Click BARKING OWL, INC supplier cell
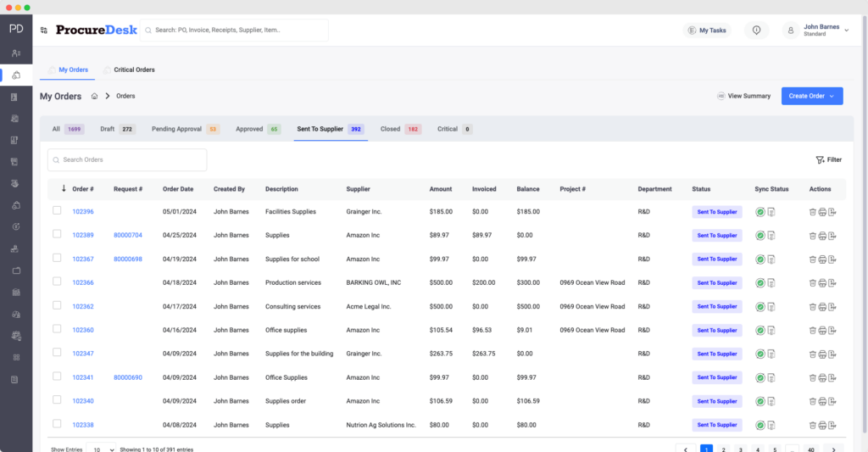The width and height of the screenshot is (868, 452). click(374, 282)
